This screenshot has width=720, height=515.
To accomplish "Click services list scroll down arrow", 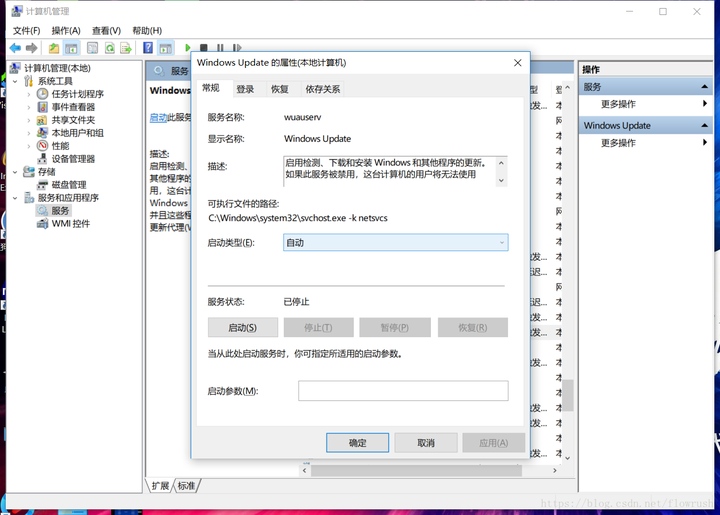I will tap(568, 458).
